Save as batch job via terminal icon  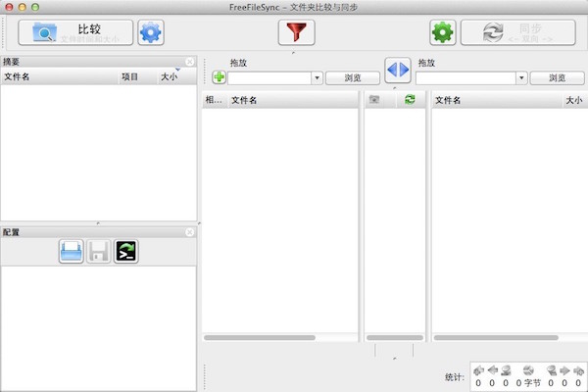tap(126, 251)
